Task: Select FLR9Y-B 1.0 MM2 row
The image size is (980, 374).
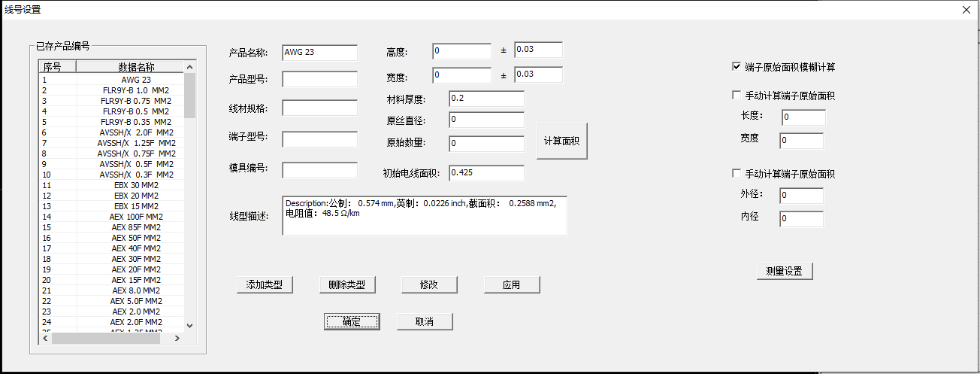Action: pyautogui.click(x=111, y=90)
